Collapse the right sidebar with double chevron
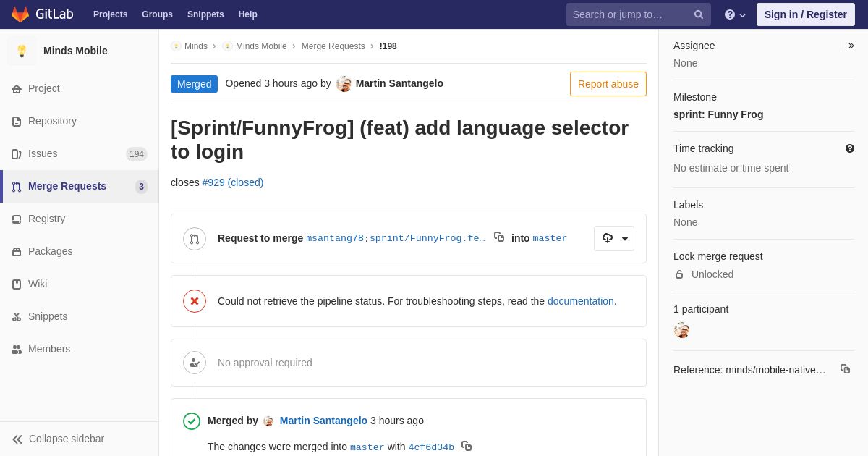868x456 pixels. [851, 46]
